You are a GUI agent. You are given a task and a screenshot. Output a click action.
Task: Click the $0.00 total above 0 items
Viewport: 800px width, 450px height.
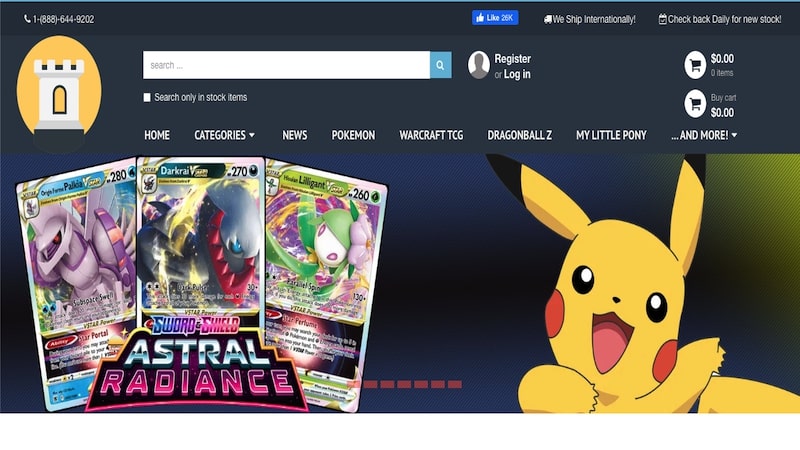point(722,59)
